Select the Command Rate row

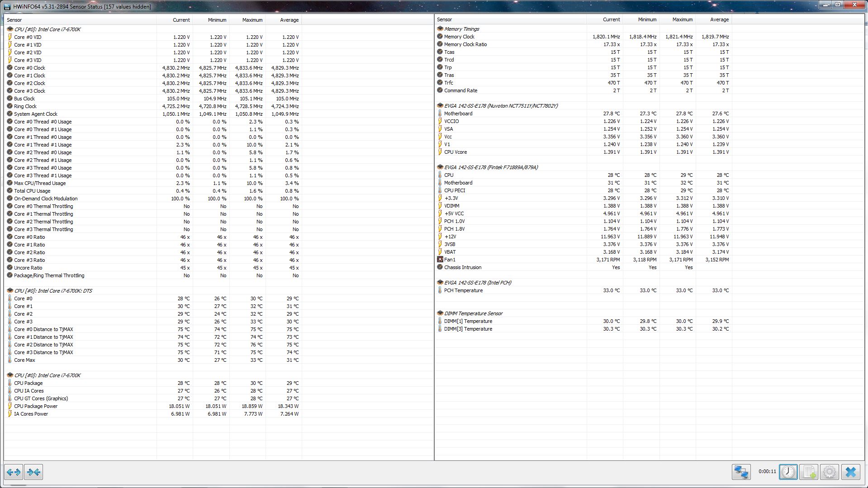click(583, 90)
